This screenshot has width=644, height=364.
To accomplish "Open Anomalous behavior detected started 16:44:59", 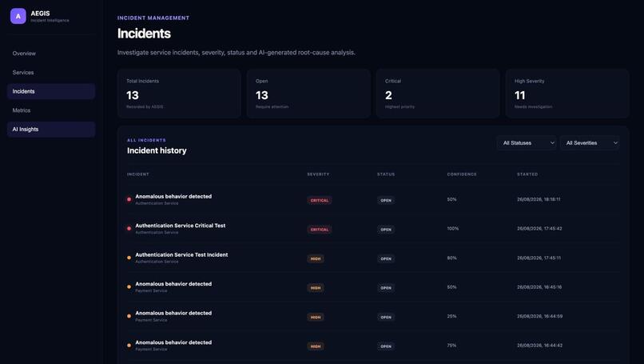I will 373,316.
